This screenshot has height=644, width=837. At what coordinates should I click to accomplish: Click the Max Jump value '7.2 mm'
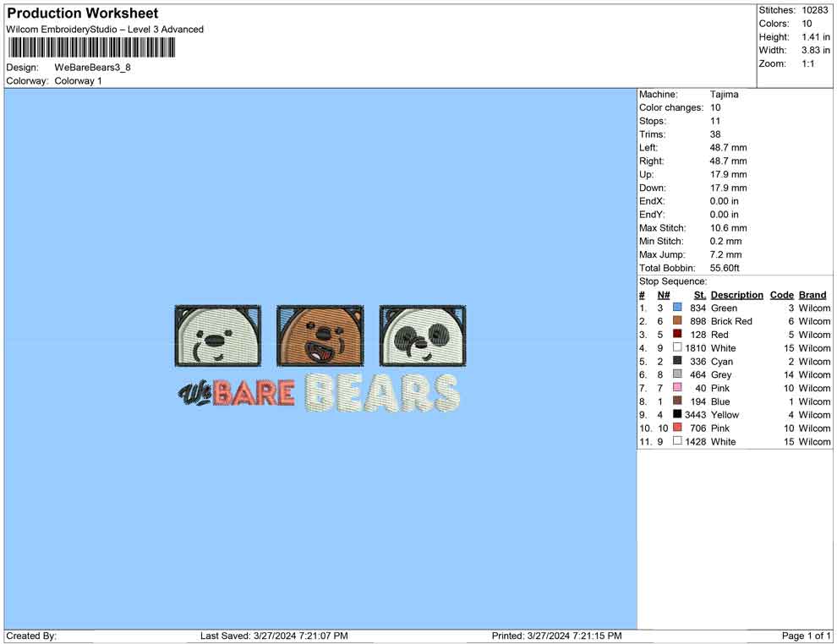725,254
